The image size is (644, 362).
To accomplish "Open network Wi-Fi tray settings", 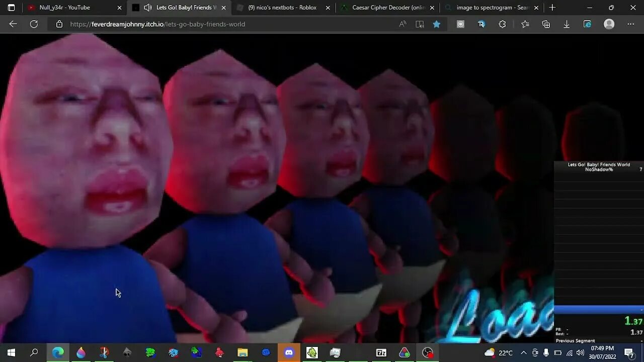I will (x=569, y=352).
